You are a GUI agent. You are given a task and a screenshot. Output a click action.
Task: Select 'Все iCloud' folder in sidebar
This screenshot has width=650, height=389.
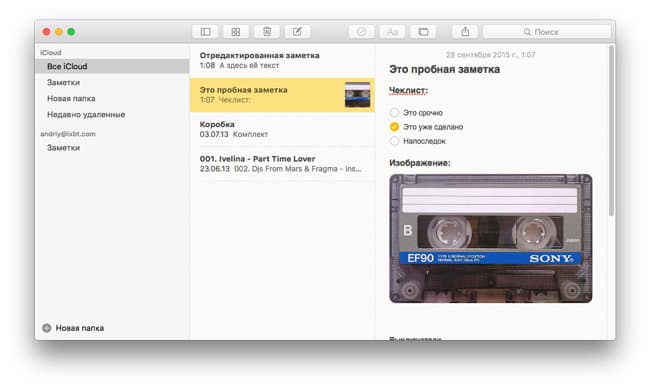coord(112,66)
